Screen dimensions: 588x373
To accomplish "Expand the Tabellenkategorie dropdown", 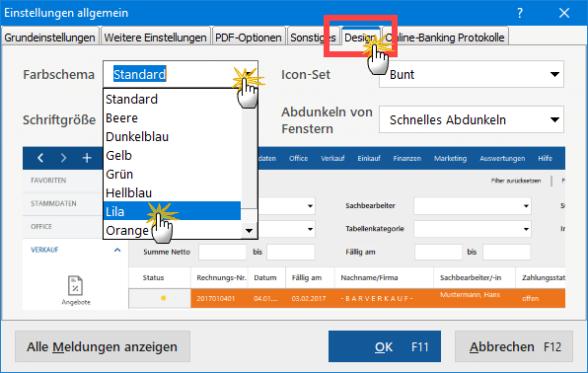I will 473,229.
